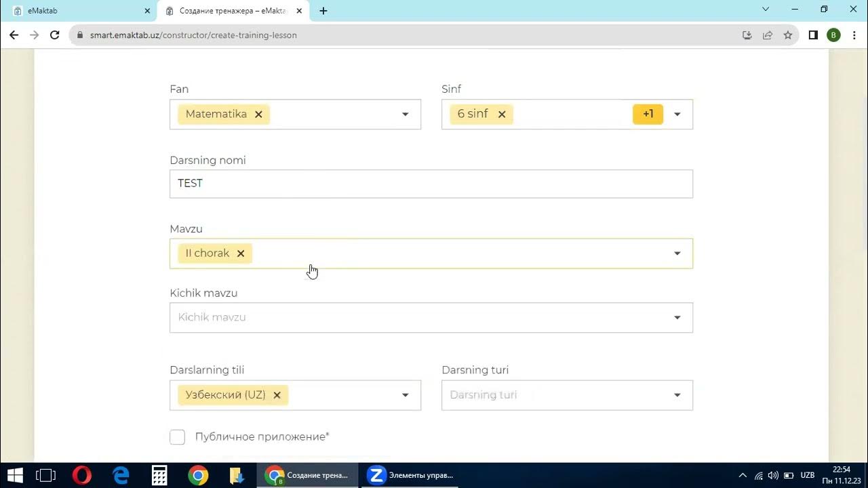The height and width of the screenshot is (488, 868).
Task: Open Google Chrome pinned taskbar icon
Action: tap(198, 475)
